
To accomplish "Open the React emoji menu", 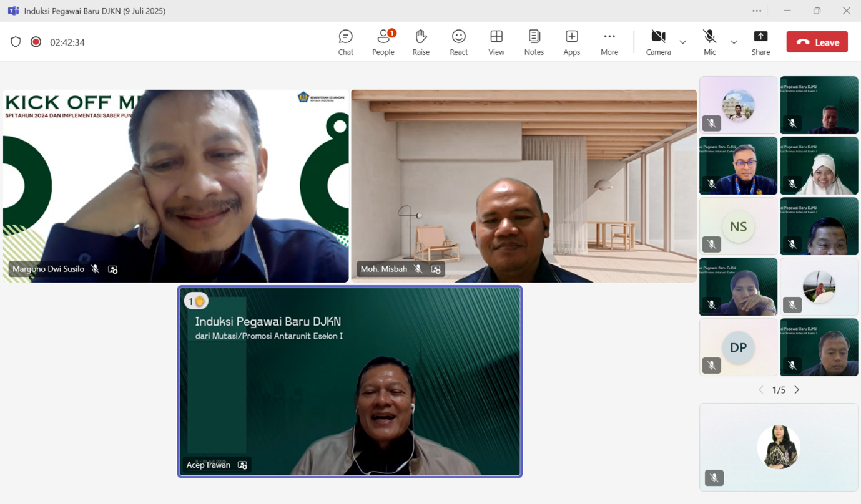I will pos(458,42).
